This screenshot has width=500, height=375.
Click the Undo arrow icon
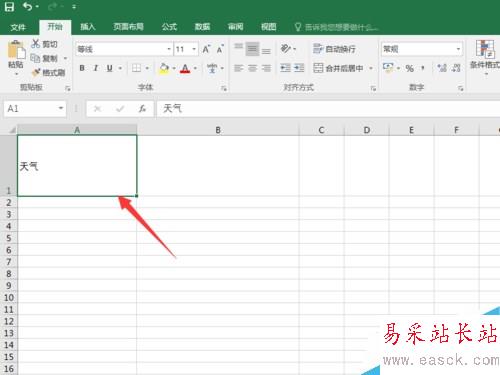tap(27, 6)
